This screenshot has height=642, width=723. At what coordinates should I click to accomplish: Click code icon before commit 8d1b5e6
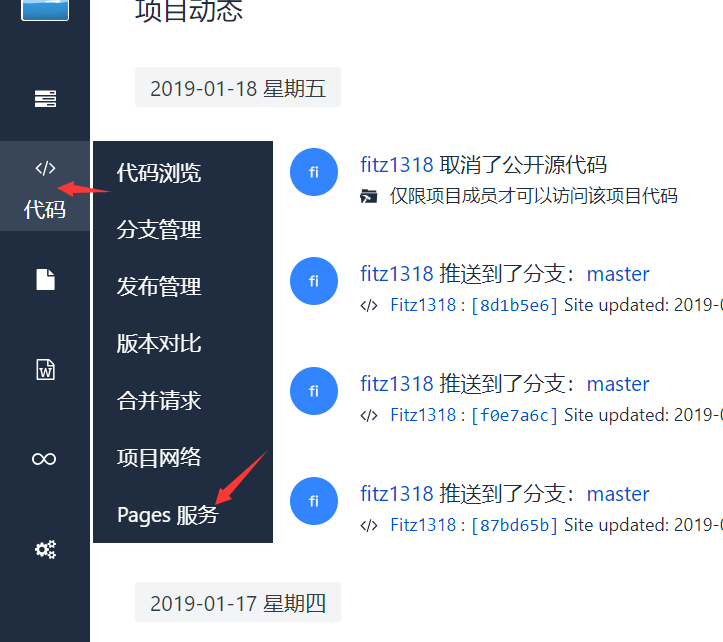tap(369, 306)
